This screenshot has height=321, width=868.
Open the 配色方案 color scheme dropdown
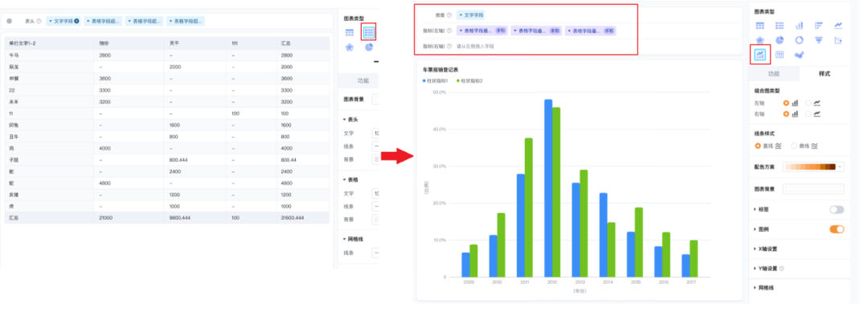click(x=813, y=167)
